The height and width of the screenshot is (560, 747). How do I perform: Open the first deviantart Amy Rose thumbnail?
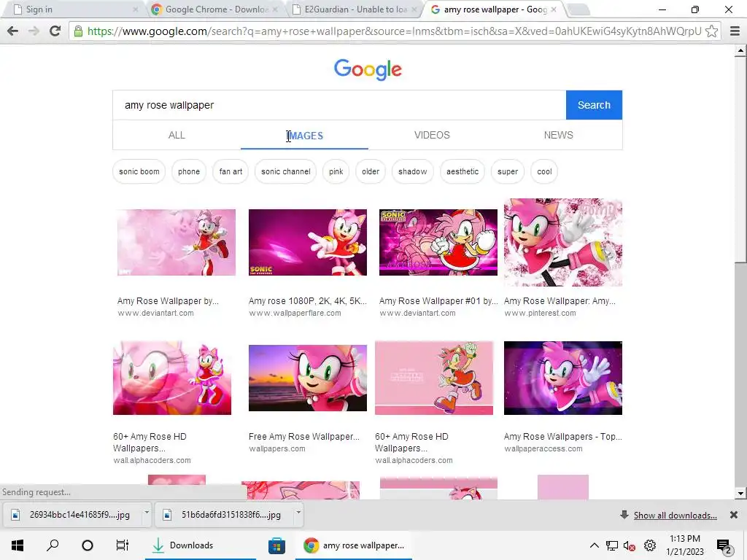pyautogui.click(x=177, y=242)
